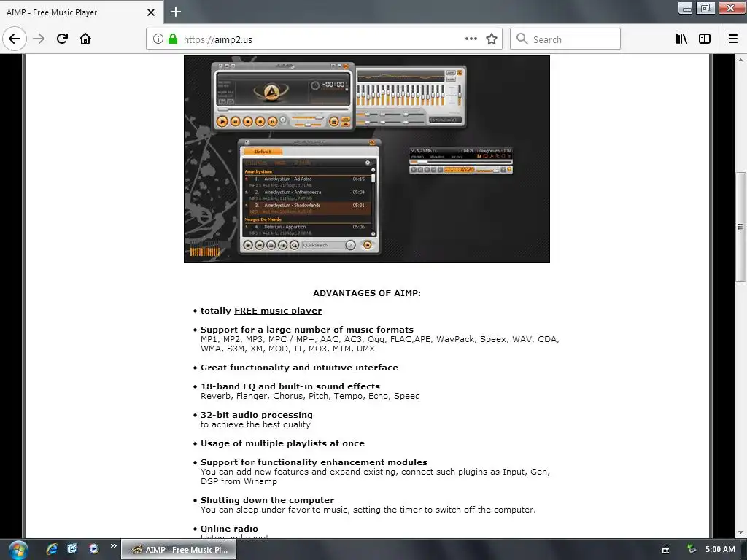Click the AIMP - Free Music Player taskbar button
The width and height of the screenshot is (747, 560).
point(179,550)
